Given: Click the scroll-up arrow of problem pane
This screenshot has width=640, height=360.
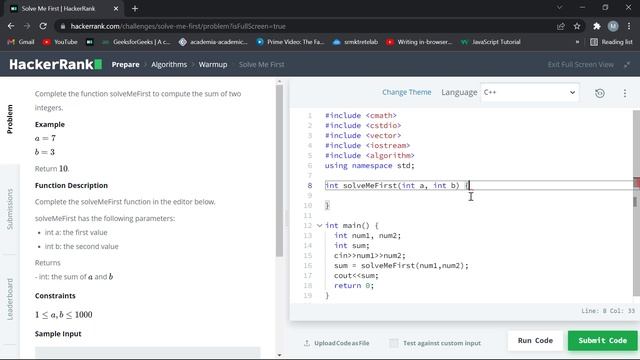Looking at the screenshot, I should (x=279, y=82).
